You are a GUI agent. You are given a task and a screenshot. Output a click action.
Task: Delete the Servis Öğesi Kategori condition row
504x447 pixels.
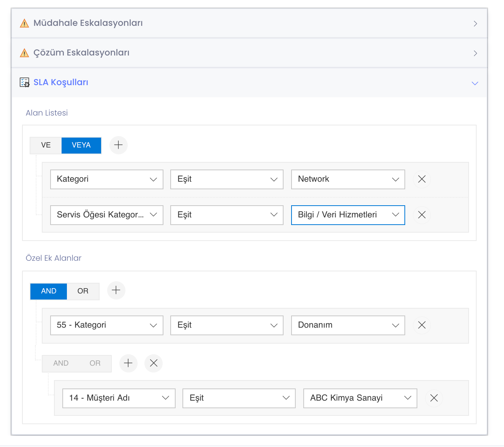tap(422, 215)
